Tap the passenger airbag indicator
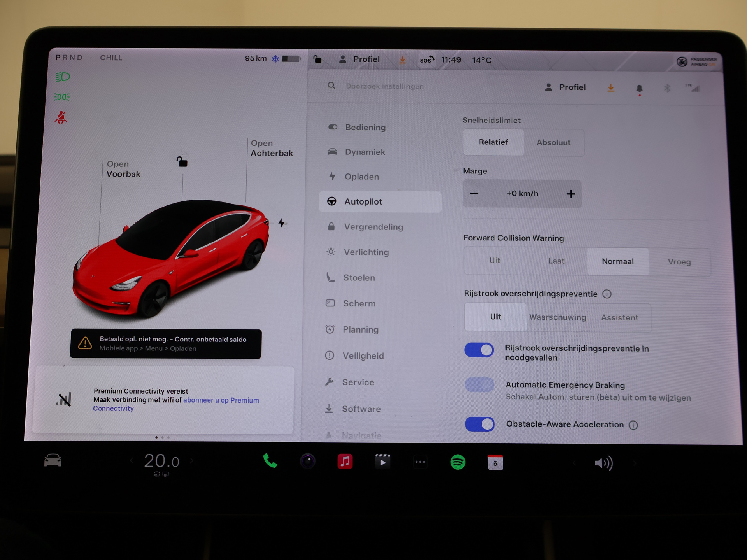The image size is (747, 560). (x=696, y=61)
